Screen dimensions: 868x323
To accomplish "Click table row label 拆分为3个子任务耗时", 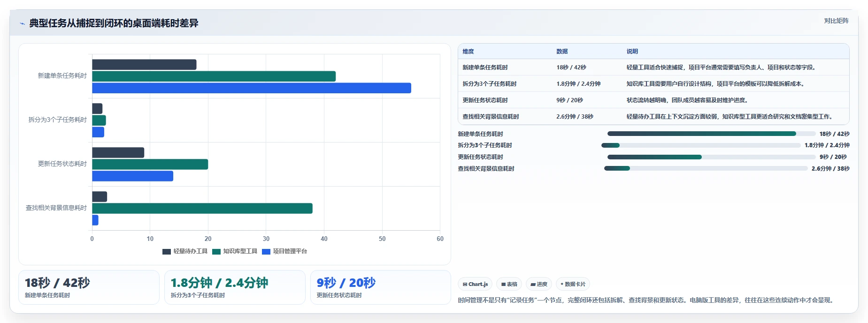I will 489,84.
